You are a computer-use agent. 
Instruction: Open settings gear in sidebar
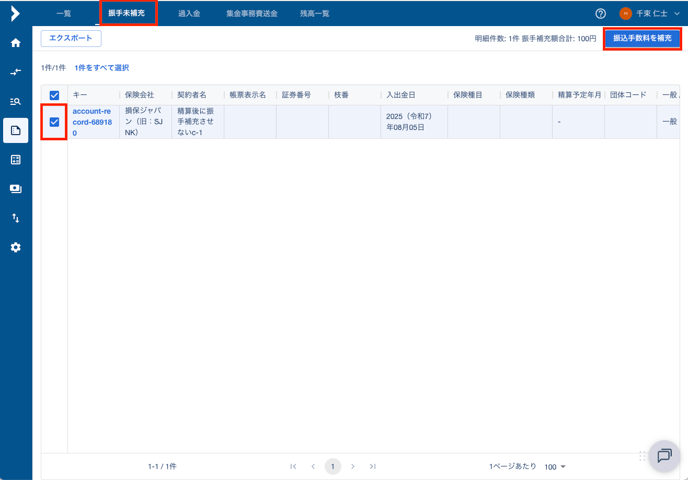[15, 247]
